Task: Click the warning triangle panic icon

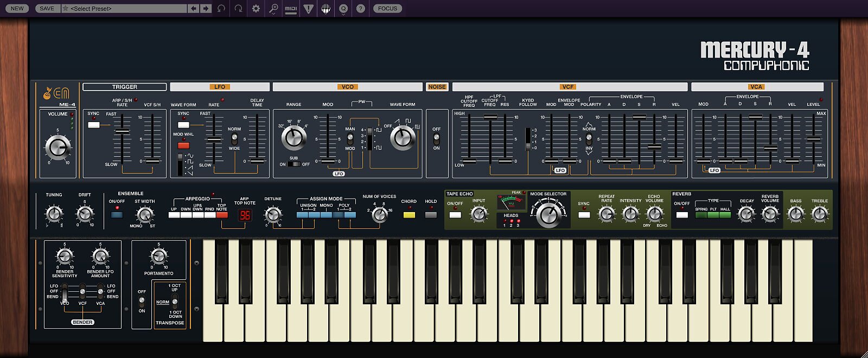Action: pyautogui.click(x=308, y=9)
